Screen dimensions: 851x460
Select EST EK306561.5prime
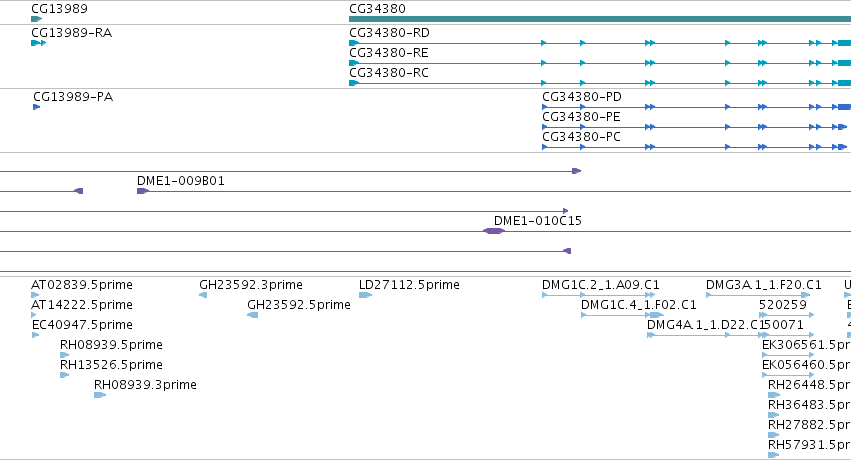(806, 345)
